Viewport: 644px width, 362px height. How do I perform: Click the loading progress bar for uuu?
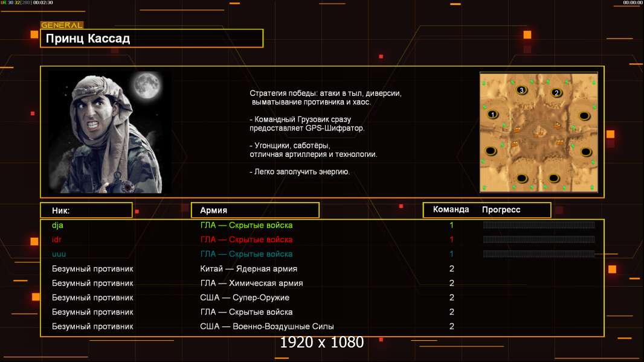[x=539, y=254]
